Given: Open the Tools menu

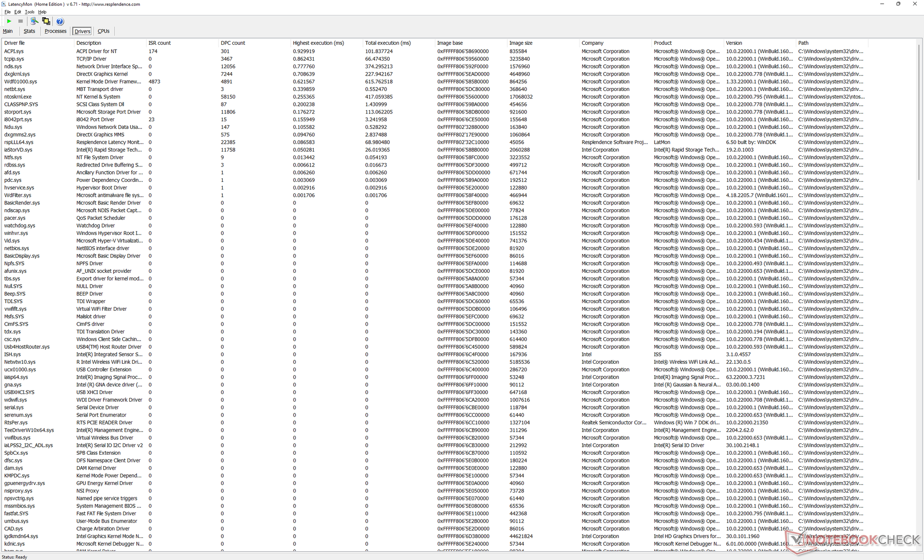Looking at the screenshot, I should (x=29, y=12).
